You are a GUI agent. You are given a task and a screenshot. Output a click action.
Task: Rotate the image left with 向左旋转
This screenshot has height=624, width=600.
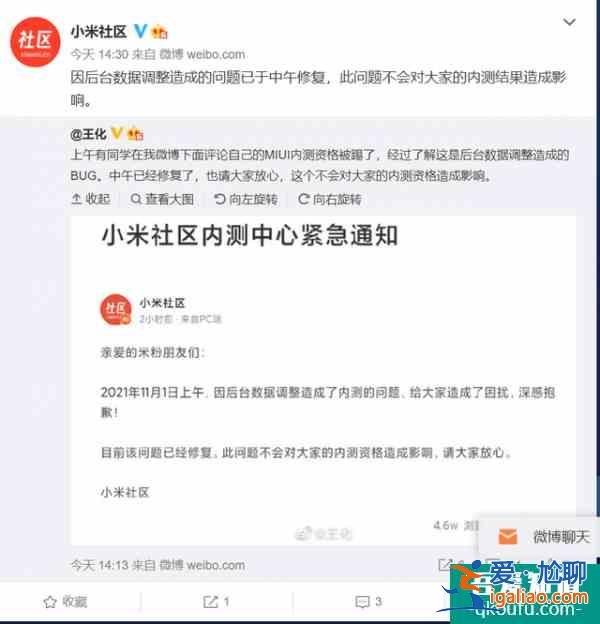click(x=246, y=199)
